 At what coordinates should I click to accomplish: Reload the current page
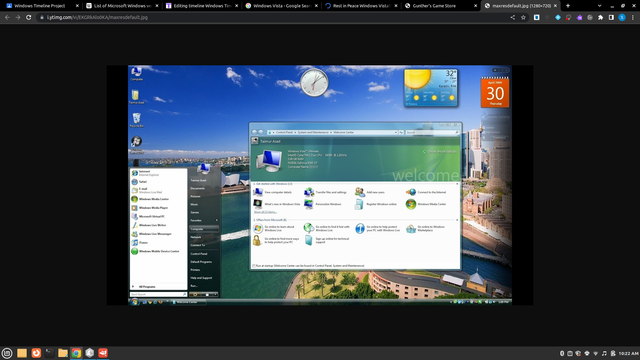(29, 18)
